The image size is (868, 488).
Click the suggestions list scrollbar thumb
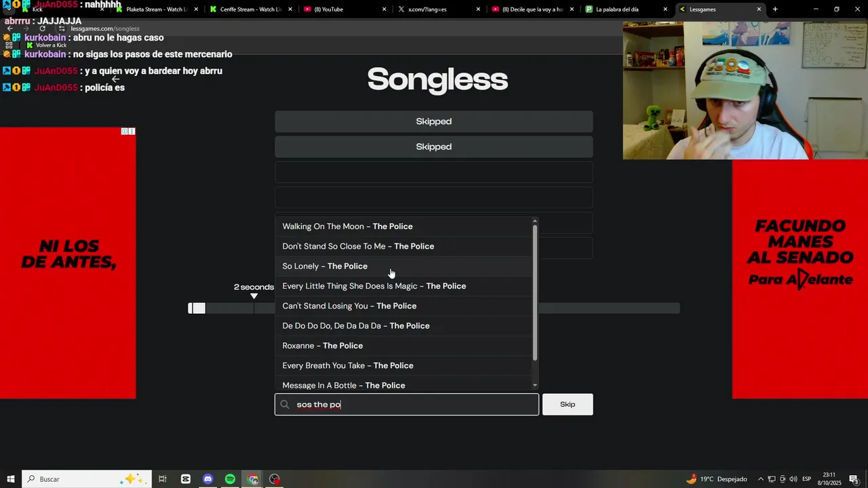535,292
